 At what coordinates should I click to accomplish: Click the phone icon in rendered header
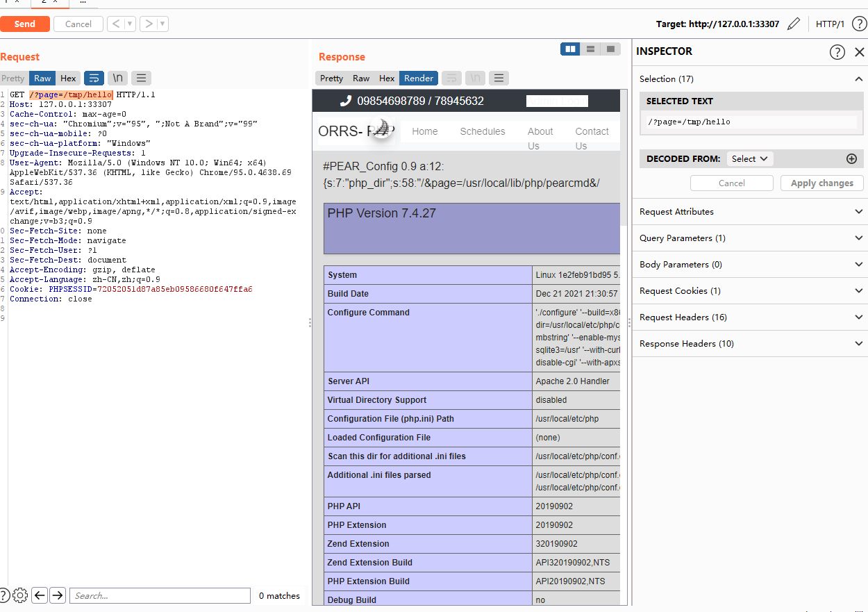346,101
